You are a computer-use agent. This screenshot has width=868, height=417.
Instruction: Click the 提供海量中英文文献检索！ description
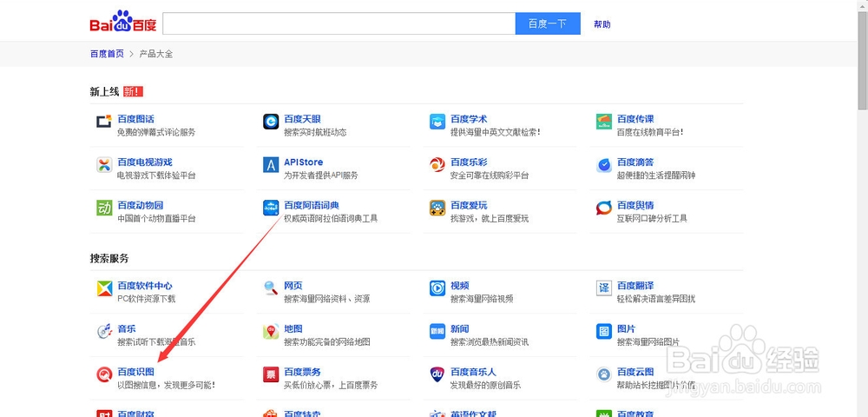click(x=496, y=132)
